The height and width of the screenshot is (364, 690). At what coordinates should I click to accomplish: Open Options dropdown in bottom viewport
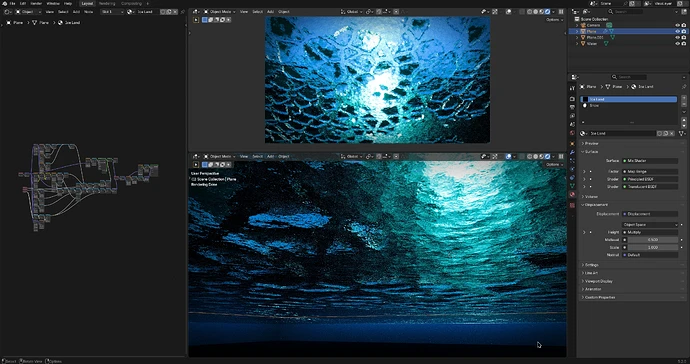click(554, 164)
